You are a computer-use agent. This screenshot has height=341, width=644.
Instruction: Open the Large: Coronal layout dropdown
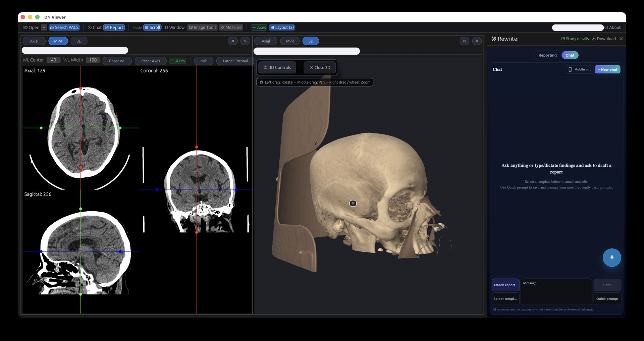pos(235,61)
